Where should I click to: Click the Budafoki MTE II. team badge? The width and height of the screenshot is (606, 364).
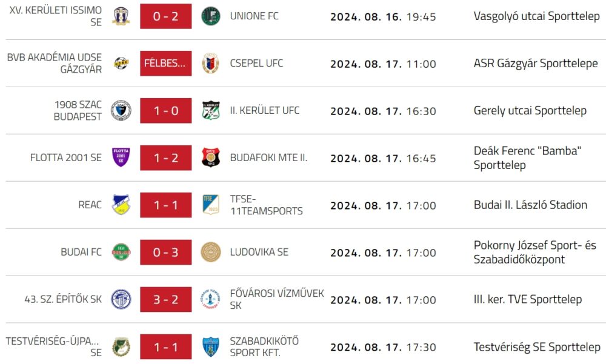[x=211, y=157]
